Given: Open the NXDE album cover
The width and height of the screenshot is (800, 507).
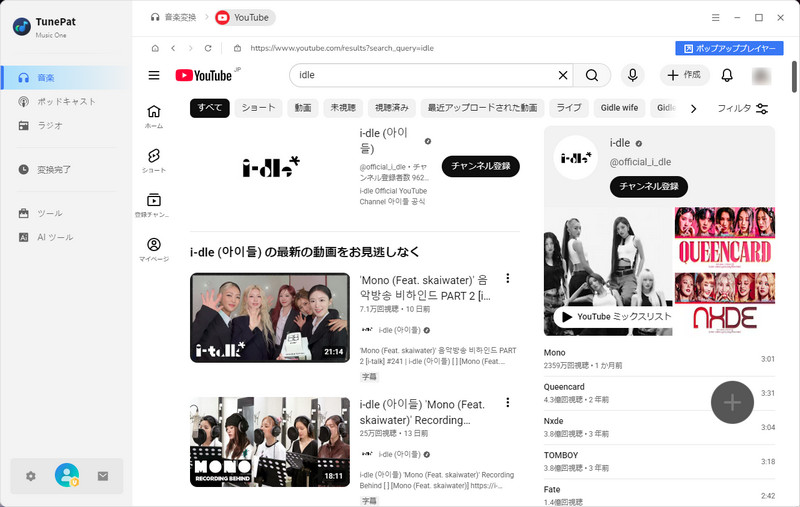Looking at the screenshot, I should click(x=724, y=303).
